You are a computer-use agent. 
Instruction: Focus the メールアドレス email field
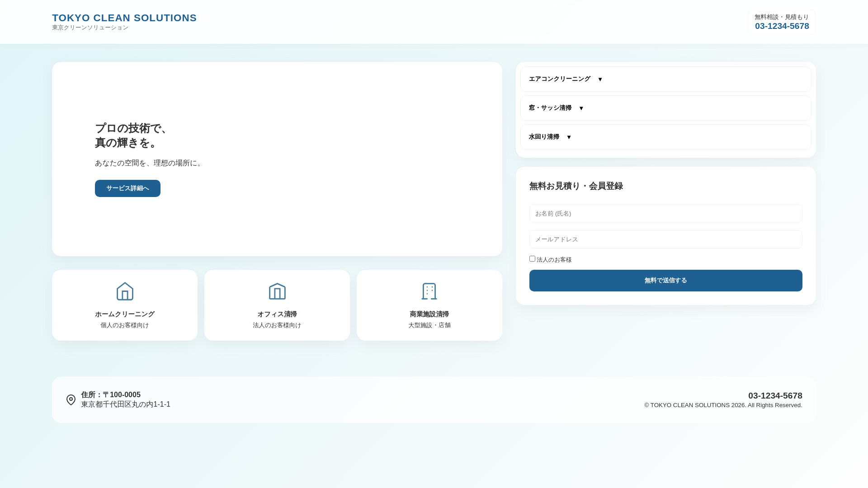click(x=665, y=239)
